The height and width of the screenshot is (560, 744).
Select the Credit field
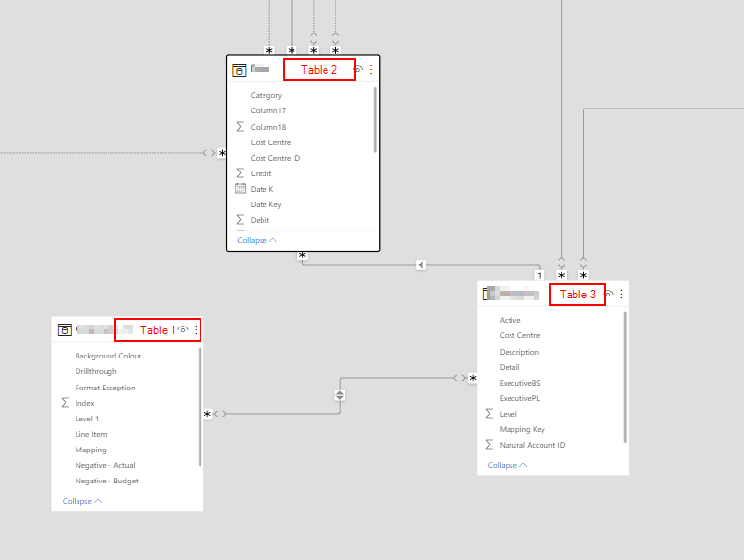coord(261,173)
